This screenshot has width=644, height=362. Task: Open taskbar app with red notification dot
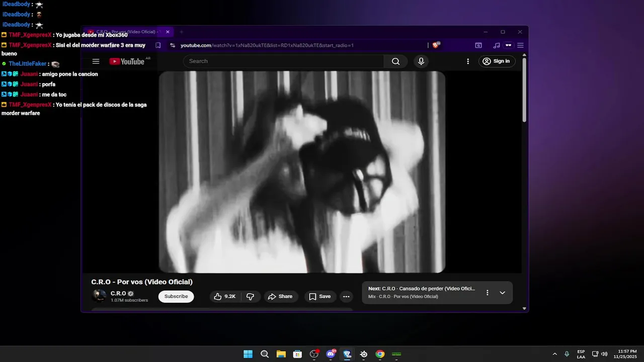(314, 354)
